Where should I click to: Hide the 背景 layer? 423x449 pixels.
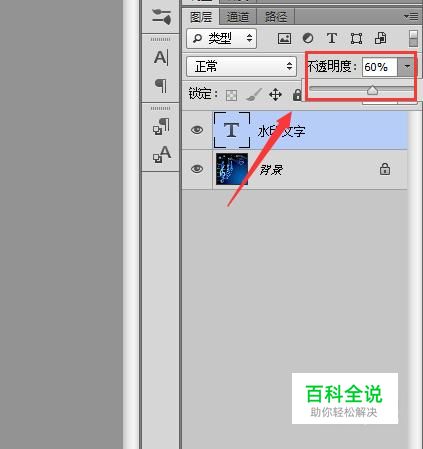click(197, 169)
